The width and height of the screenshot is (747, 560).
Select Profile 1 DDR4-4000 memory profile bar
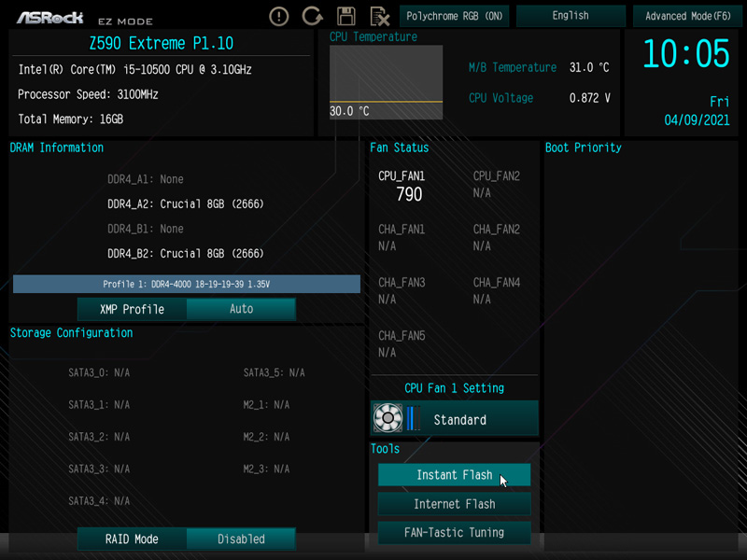186,285
